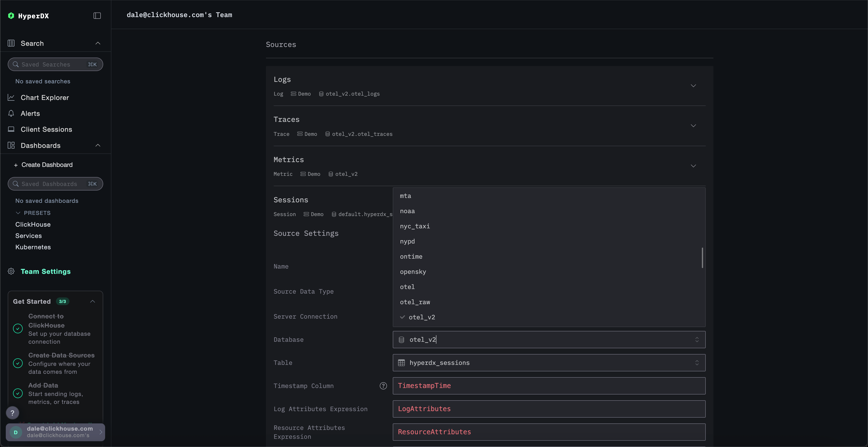Select nyc_taxi from the database list
The width and height of the screenshot is (868, 447).
(x=415, y=226)
